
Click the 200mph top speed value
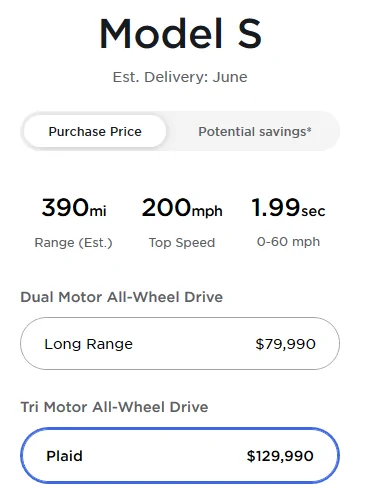point(182,208)
